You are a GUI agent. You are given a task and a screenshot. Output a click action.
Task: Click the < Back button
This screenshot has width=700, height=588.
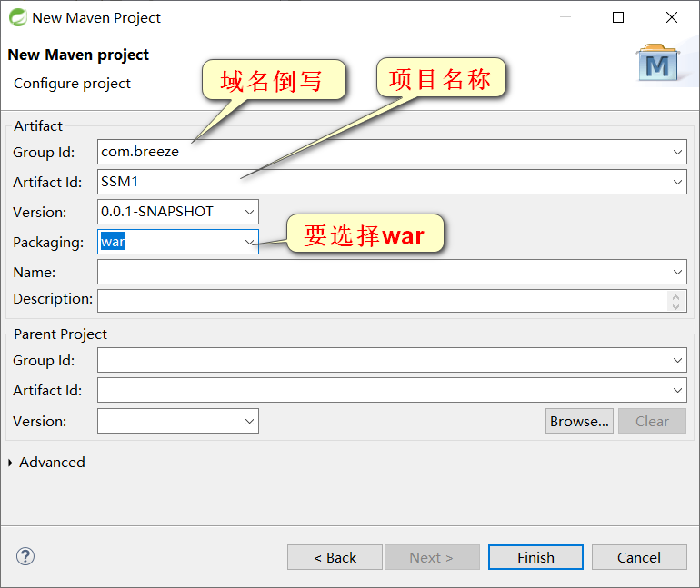(335, 557)
